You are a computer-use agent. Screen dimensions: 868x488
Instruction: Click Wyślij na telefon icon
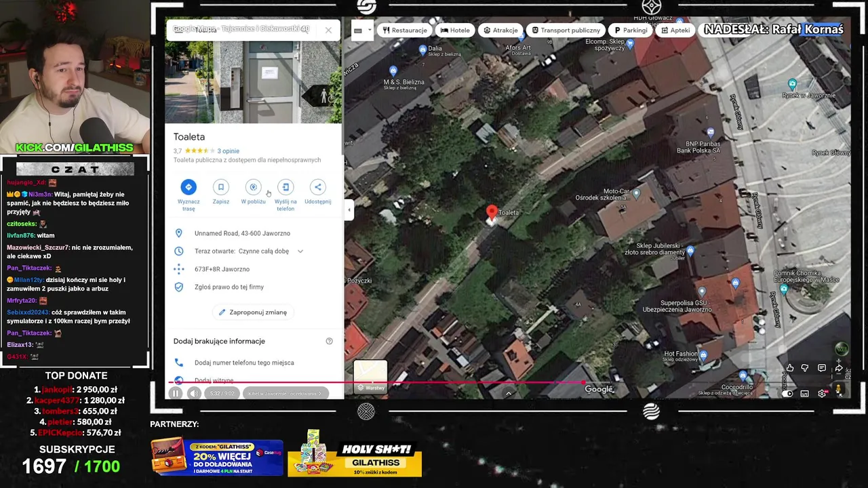coord(285,187)
